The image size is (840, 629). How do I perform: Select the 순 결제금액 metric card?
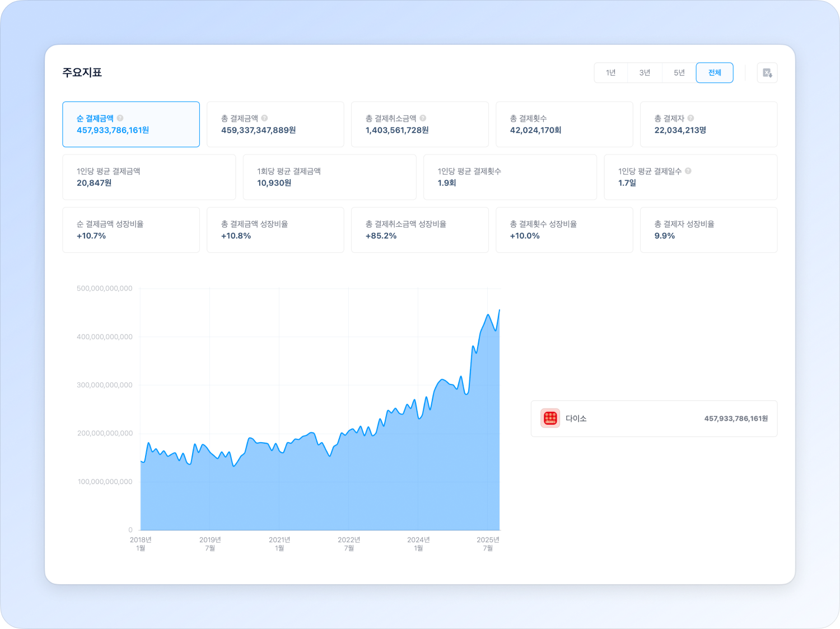(131, 124)
